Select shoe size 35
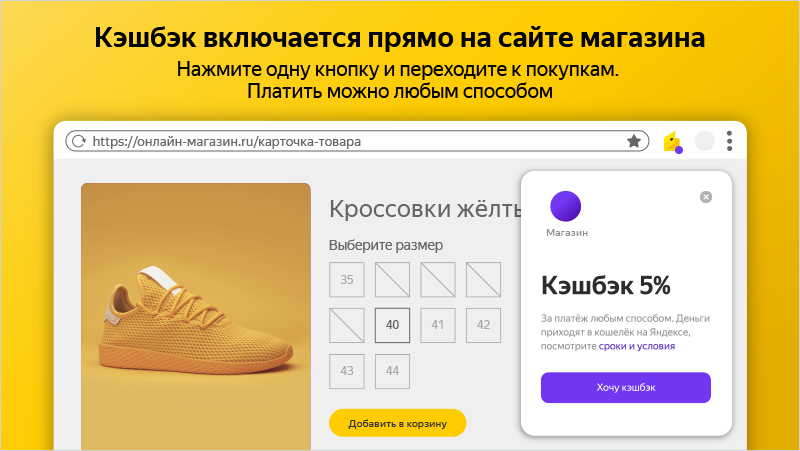800x451 pixels. coord(347,280)
